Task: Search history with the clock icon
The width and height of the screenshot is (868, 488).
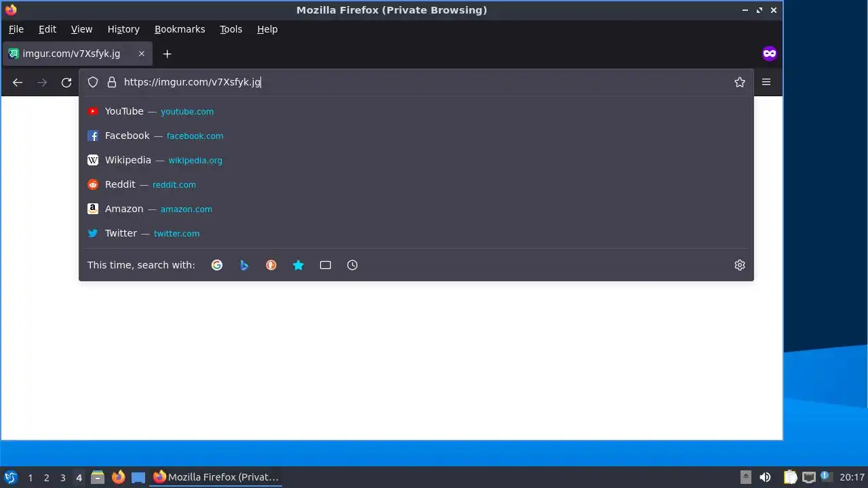Action: coord(353,265)
